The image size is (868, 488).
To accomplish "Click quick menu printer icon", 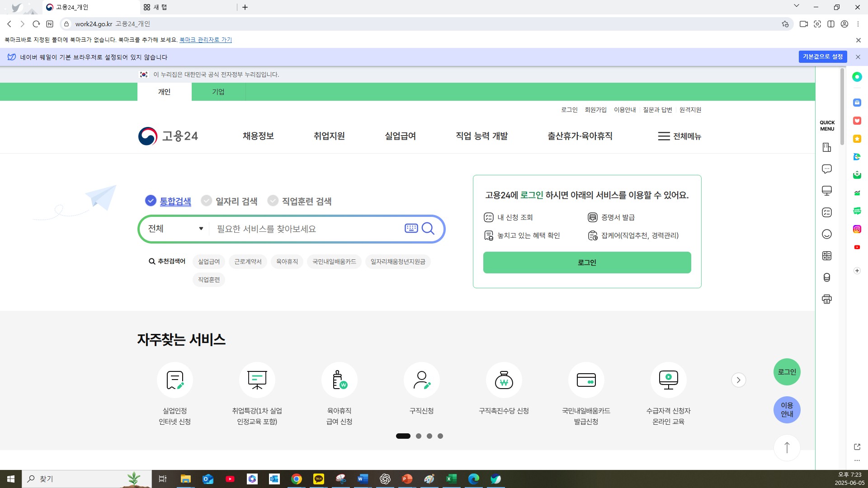I will 827,299.
